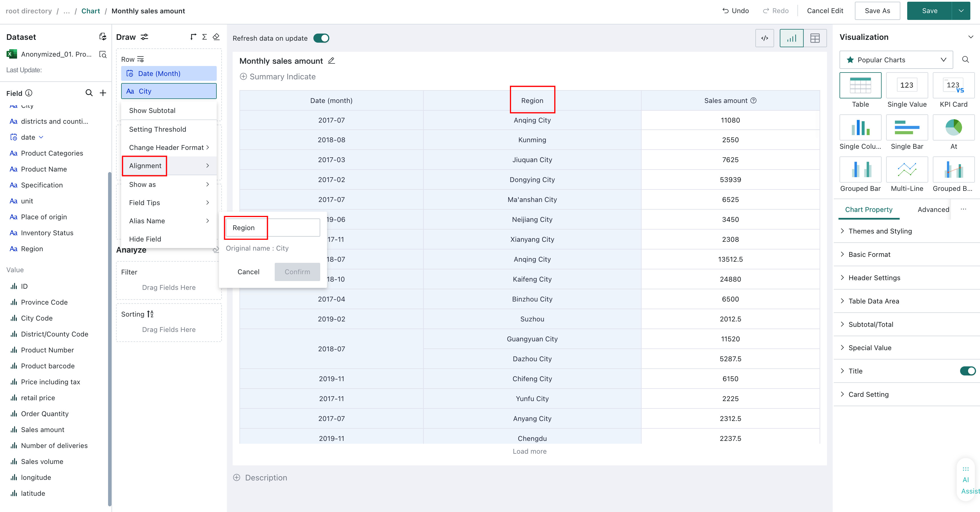Switch to code view icon
Viewport: 980px width, 512px height.
pos(765,38)
